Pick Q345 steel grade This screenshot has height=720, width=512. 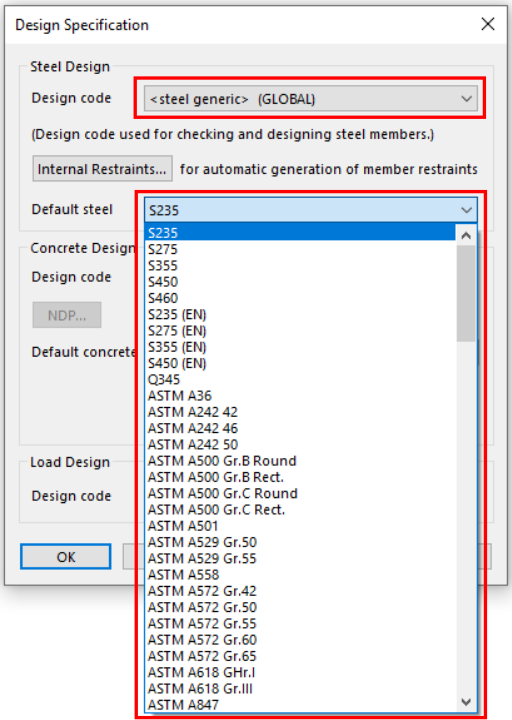click(300, 379)
